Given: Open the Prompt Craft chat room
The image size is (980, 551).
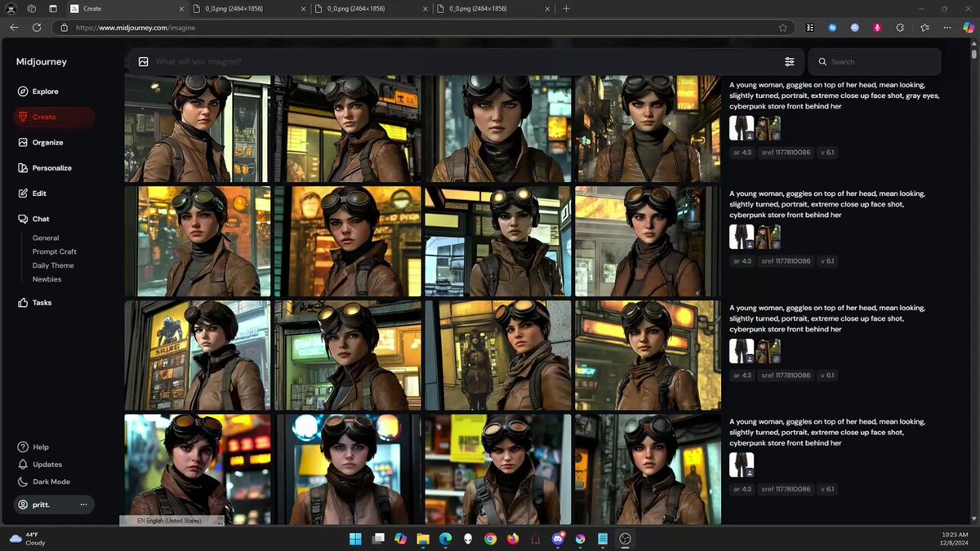Looking at the screenshot, I should click(x=55, y=251).
